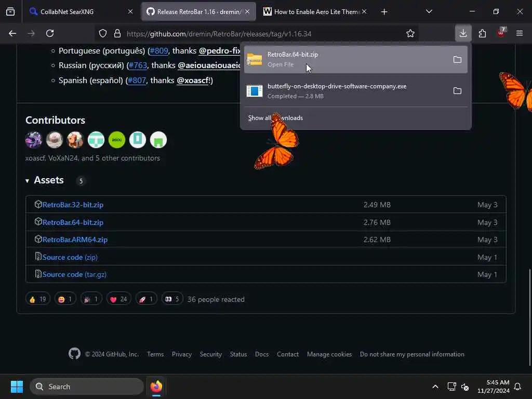
Task: Click the GitHub address bar URL
Action: 219,34
